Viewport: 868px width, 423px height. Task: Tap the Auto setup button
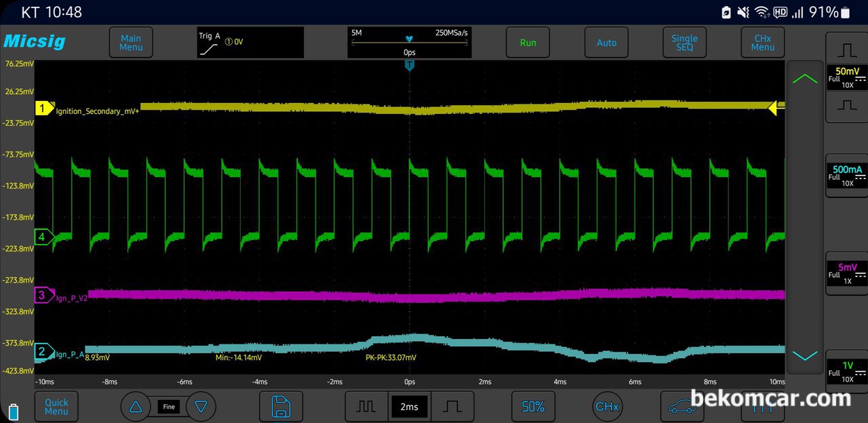tap(606, 43)
